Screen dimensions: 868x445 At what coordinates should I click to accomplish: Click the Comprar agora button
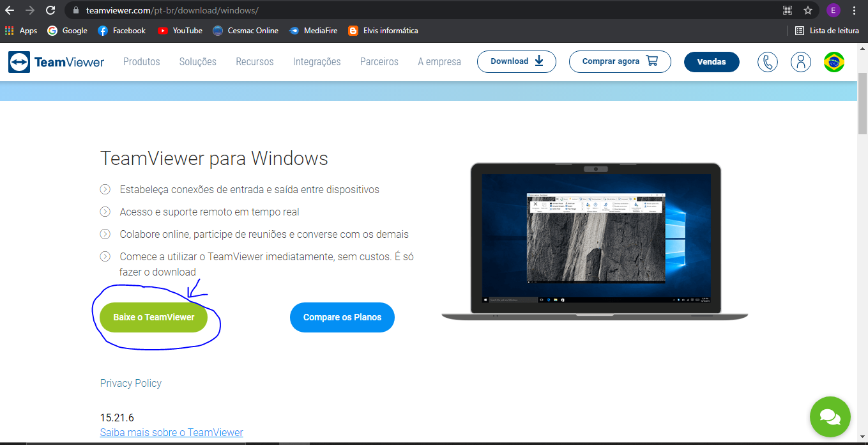click(620, 61)
